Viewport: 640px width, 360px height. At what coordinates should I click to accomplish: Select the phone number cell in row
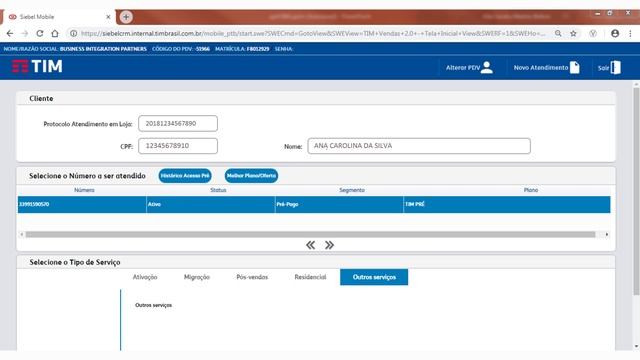82,204
